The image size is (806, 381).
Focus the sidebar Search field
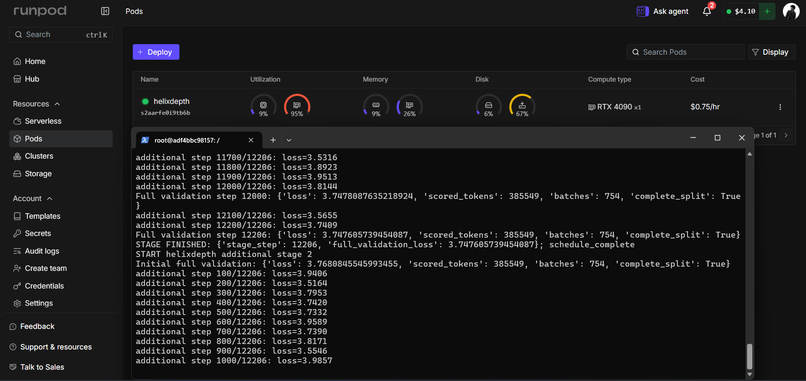click(x=61, y=35)
